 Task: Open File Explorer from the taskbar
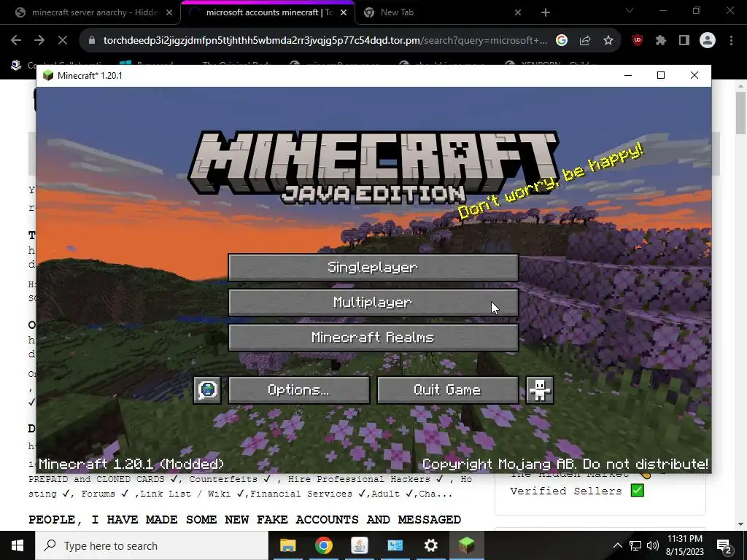[287, 545]
